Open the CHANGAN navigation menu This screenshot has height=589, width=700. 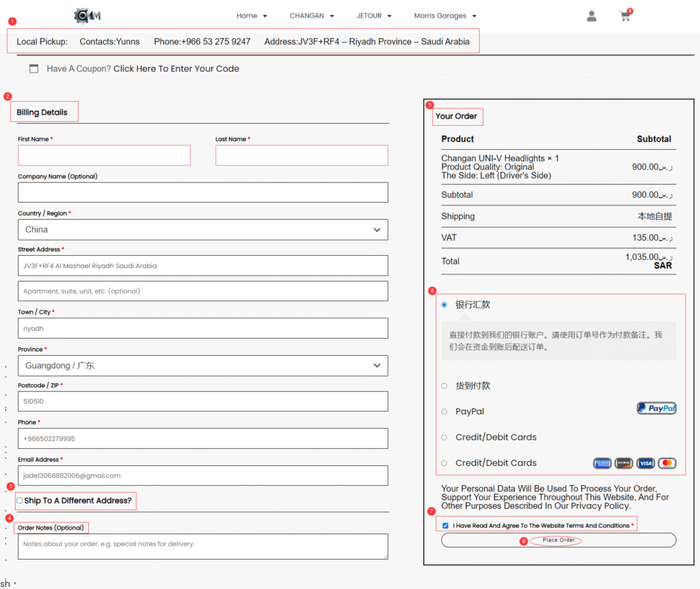(312, 16)
